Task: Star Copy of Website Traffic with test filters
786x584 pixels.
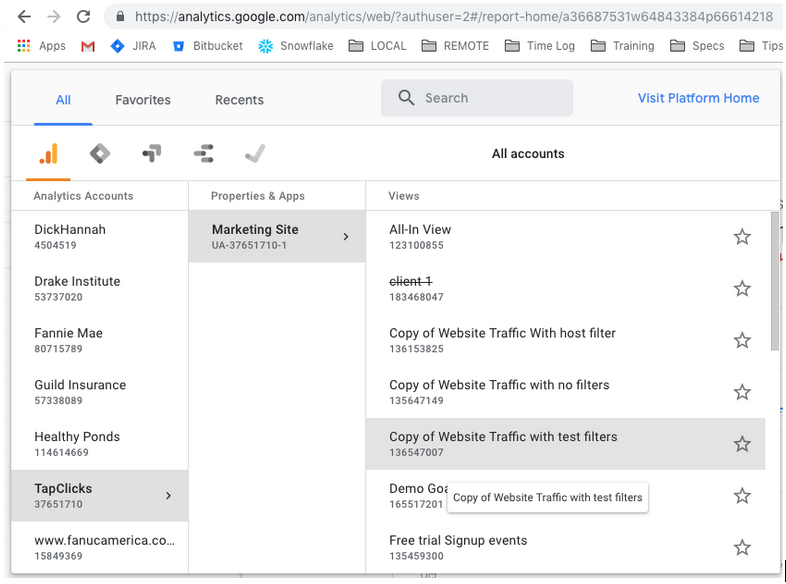Action: click(742, 444)
